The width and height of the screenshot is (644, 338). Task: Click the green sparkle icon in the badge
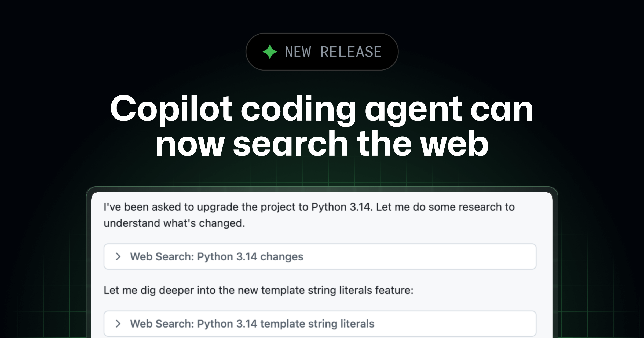[x=270, y=52]
